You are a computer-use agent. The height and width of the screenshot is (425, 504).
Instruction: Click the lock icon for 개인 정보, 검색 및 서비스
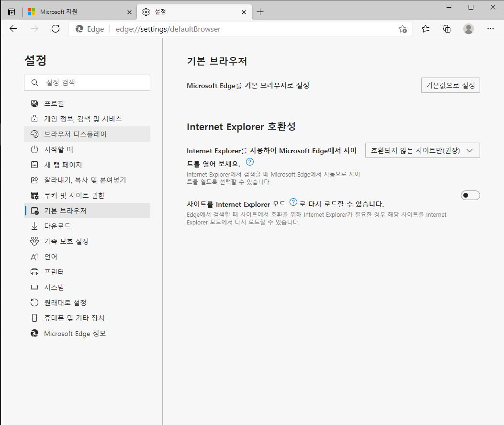click(34, 119)
